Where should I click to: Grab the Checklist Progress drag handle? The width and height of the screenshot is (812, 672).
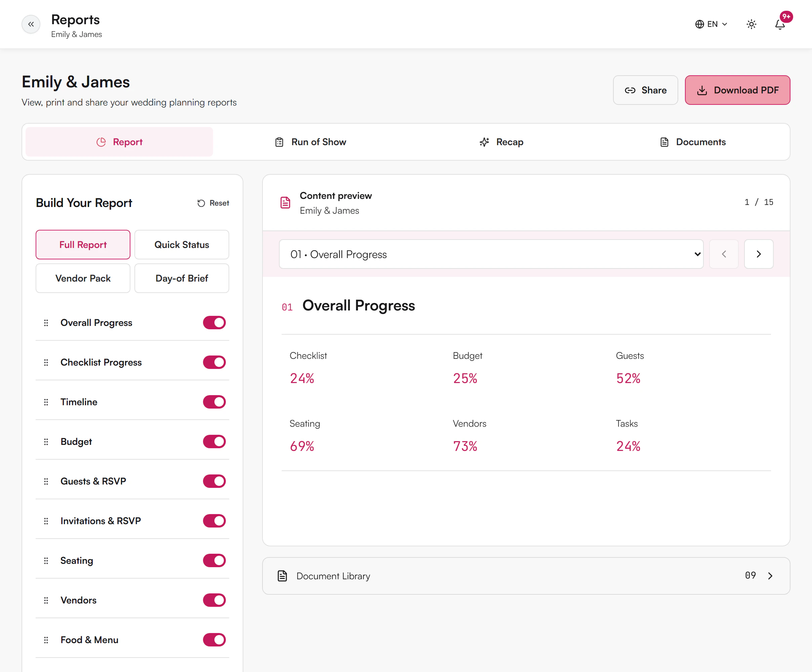(46, 362)
